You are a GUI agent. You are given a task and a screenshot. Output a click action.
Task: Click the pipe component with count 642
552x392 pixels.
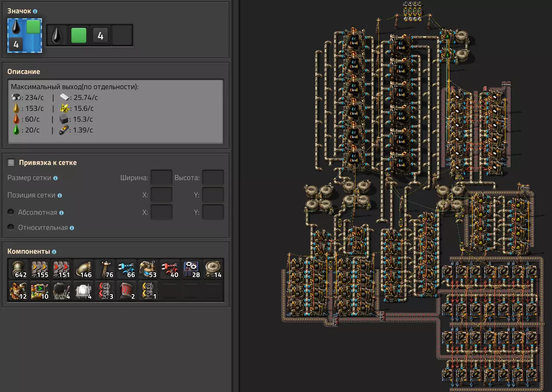pyautogui.click(x=19, y=269)
